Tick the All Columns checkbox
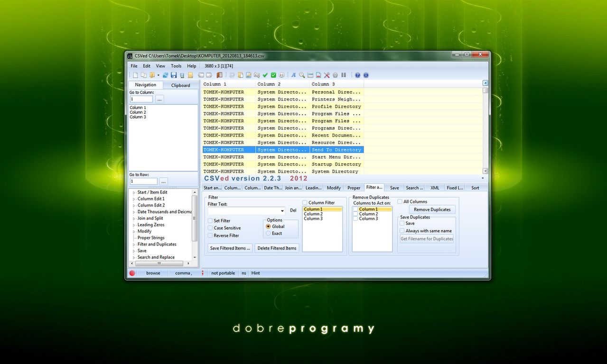The width and height of the screenshot is (607, 364). 400,201
